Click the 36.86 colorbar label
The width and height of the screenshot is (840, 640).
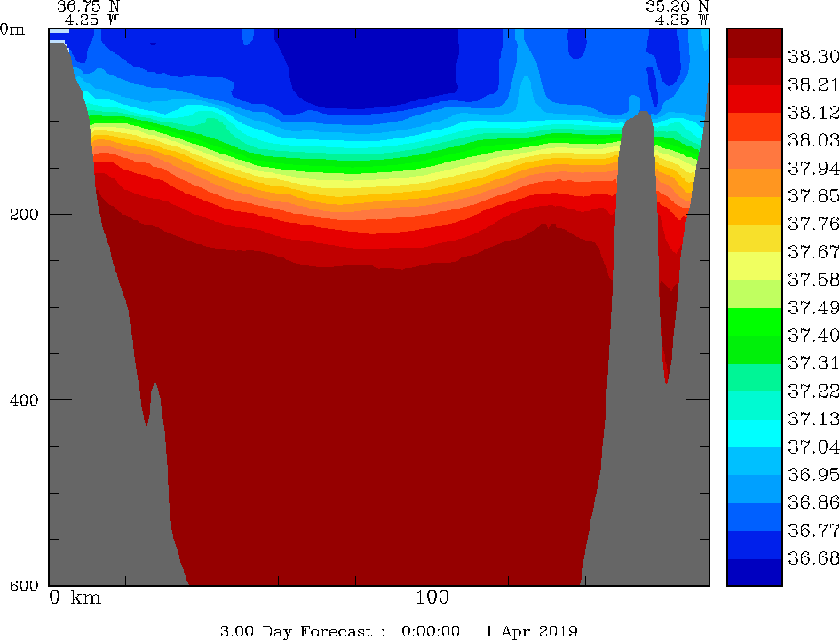[x=813, y=502]
